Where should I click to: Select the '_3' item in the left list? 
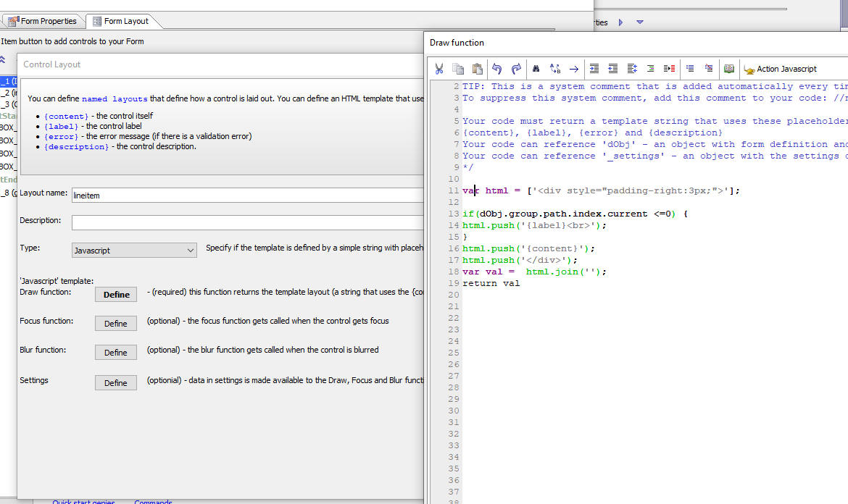point(9,105)
